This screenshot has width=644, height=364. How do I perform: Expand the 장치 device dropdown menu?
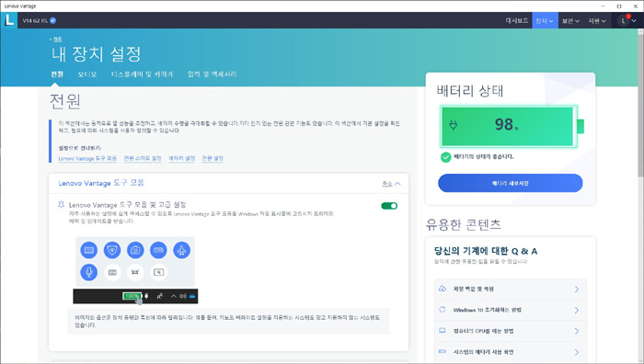pos(545,20)
